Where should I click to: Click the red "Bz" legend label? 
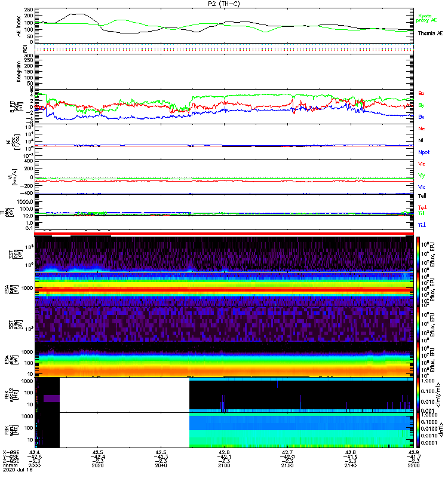(x=421, y=94)
